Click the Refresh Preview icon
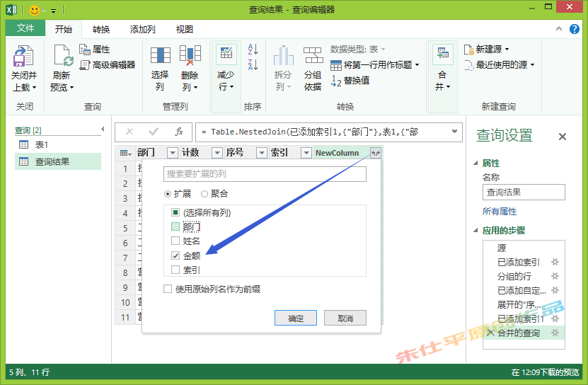This screenshot has width=588, height=385. (x=62, y=56)
